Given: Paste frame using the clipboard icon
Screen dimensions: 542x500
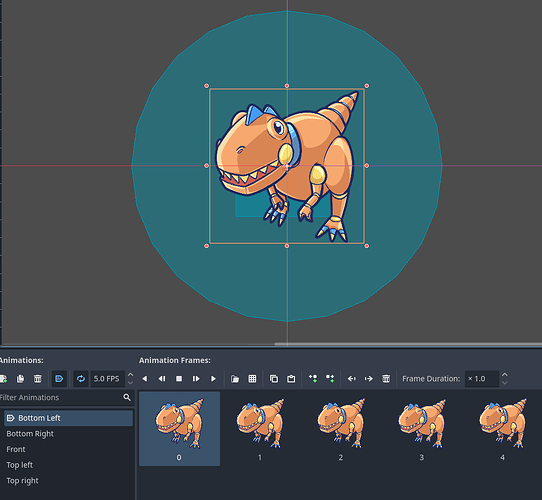Looking at the screenshot, I should 291,379.
